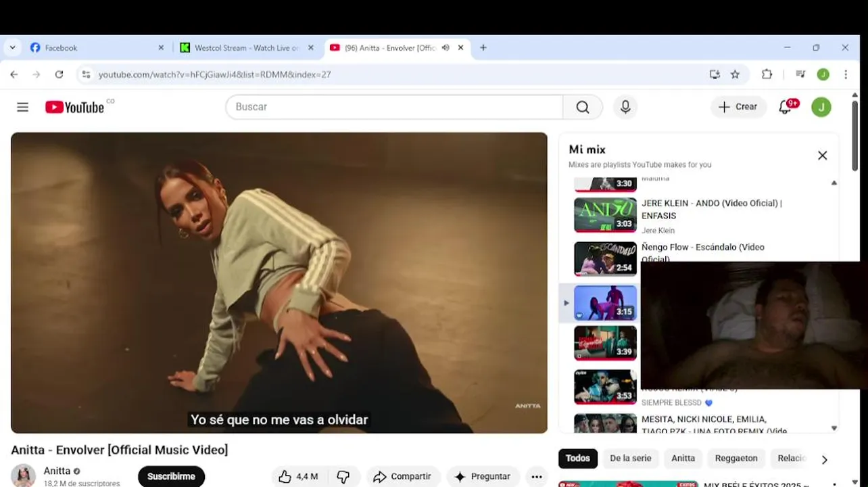Filter by Anitta chip
Image resolution: width=868 pixels, height=487 pixels.
683,458
